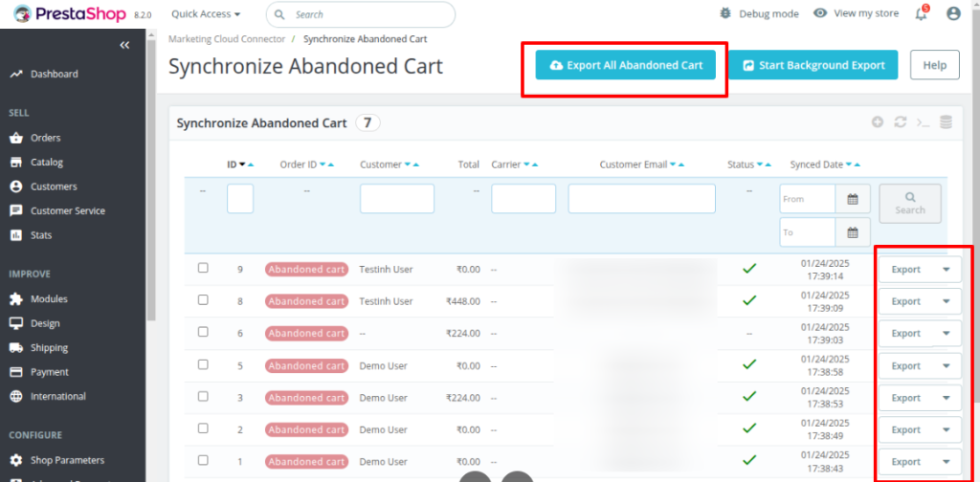This screenshot has height=482, width=980.
Task: Open the user profile avatar icon
Action: [x=953, y=13]
